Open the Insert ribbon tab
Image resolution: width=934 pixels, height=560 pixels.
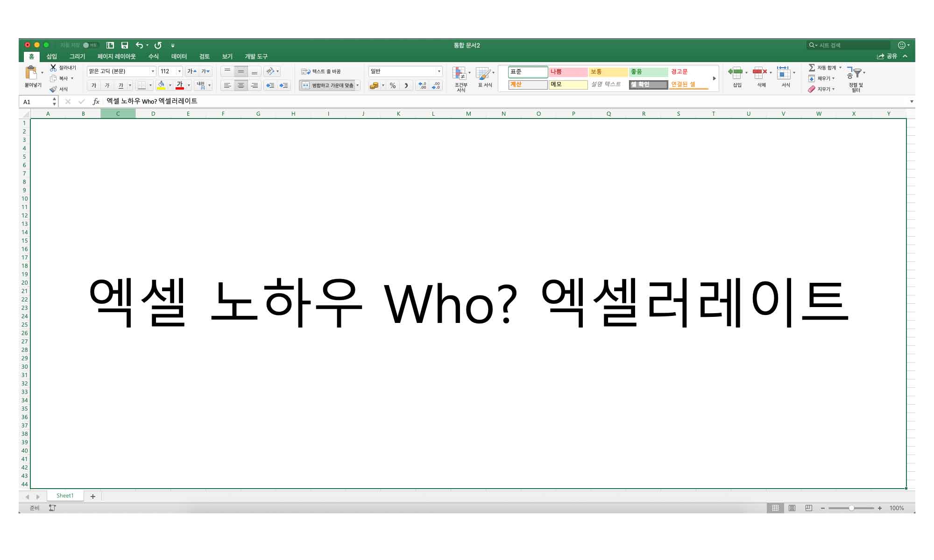[x=51, y=56]
